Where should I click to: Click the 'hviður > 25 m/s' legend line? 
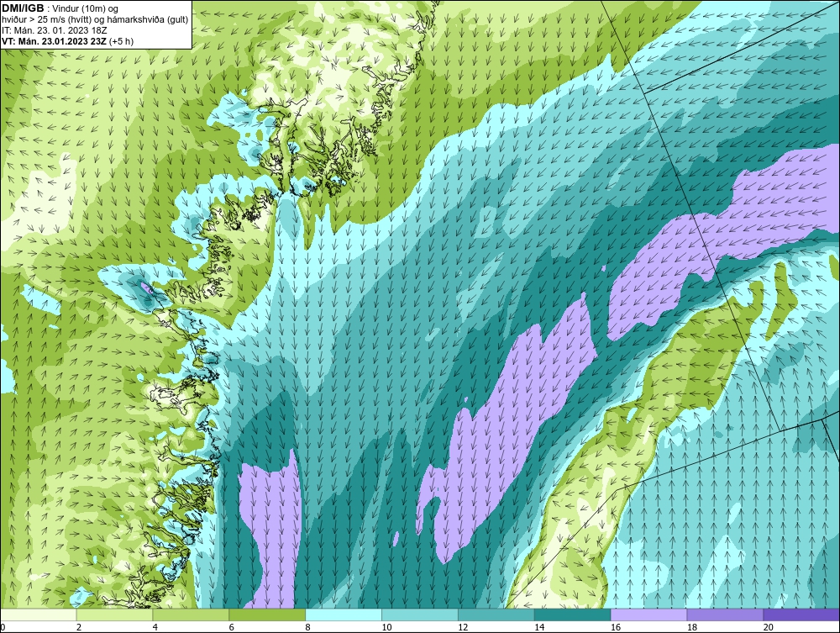pos(94,20)
